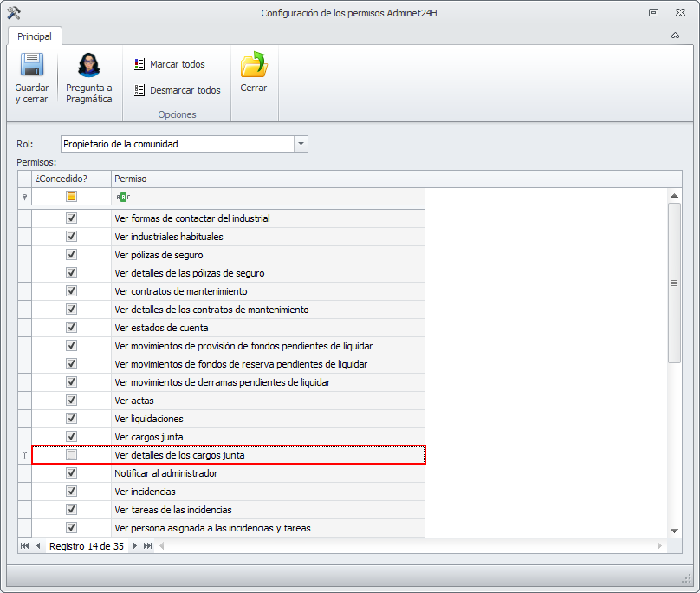Screen dimensions: 700x593
Task: Uncheck Ver incidencias checkbox
Action: click(x=71, y=492)
